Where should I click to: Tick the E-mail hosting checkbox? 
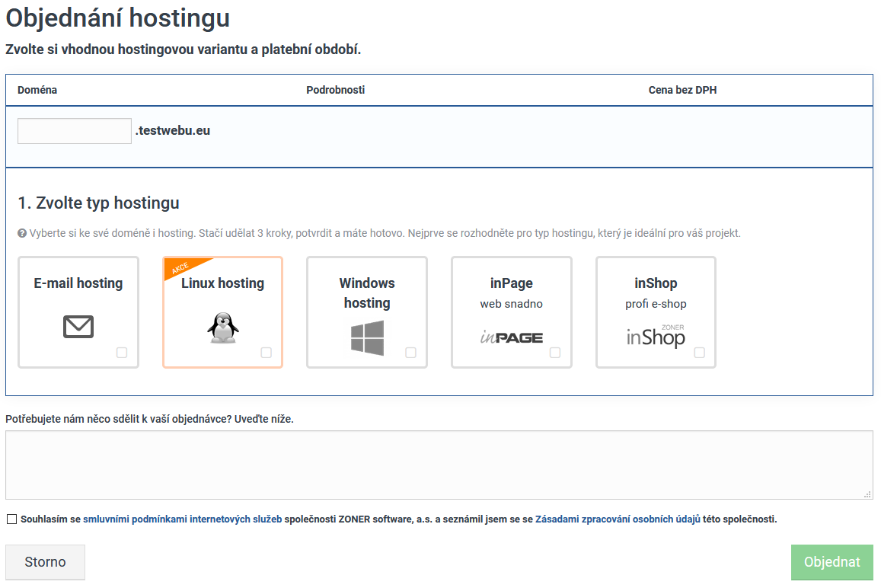(122, 353)
